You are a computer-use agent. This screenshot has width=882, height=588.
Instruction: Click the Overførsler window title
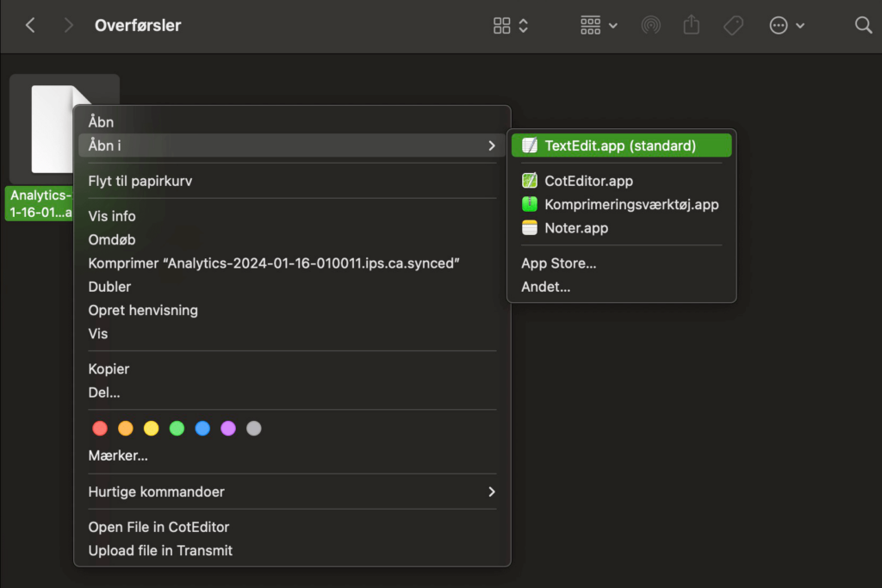(x=138, y=25)
